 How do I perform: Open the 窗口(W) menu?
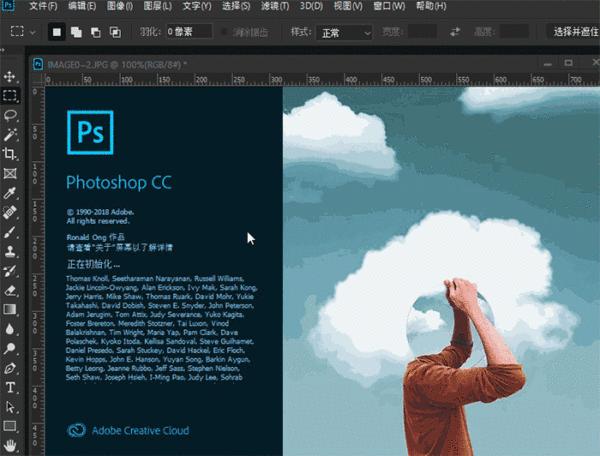point(389,6)
